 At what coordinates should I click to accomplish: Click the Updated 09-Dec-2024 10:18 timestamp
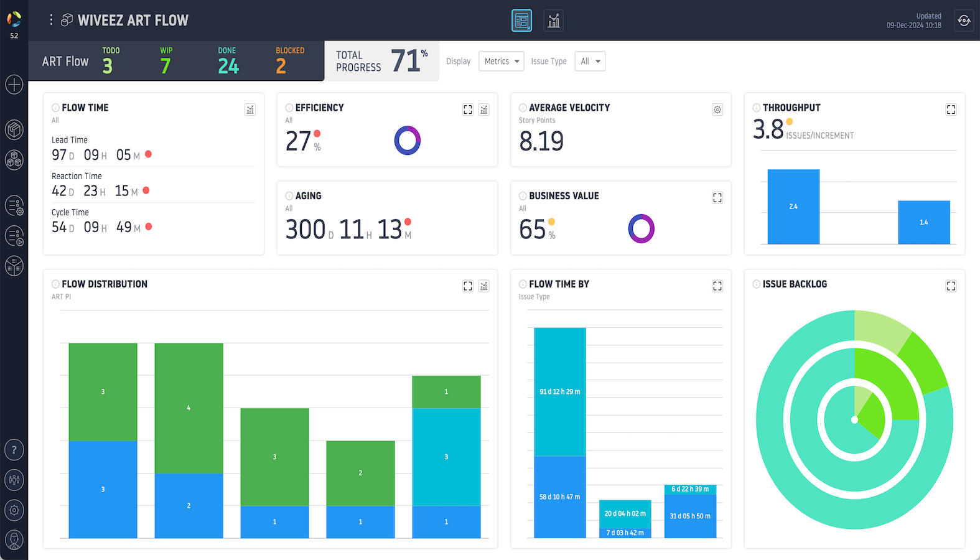(x=913, y=21)
